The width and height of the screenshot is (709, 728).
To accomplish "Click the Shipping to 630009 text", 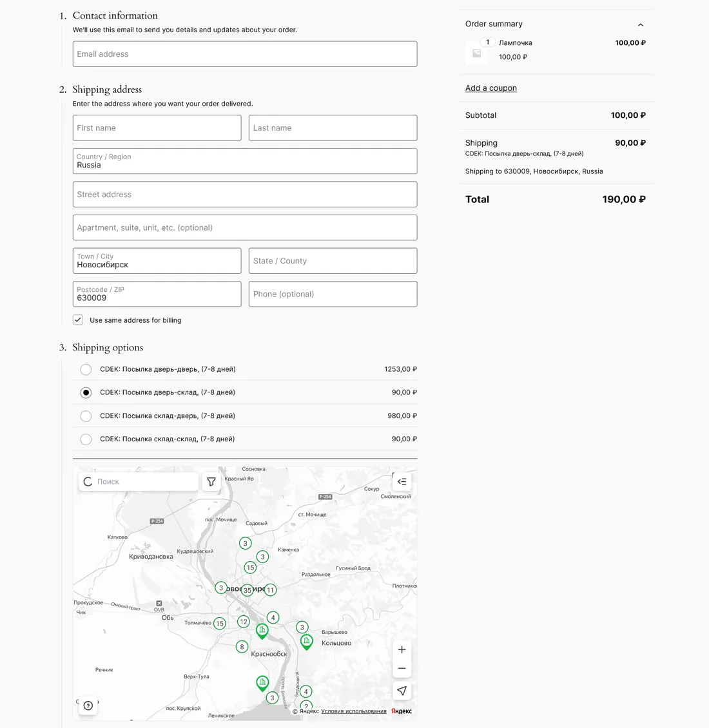I will tap(534, 171).
